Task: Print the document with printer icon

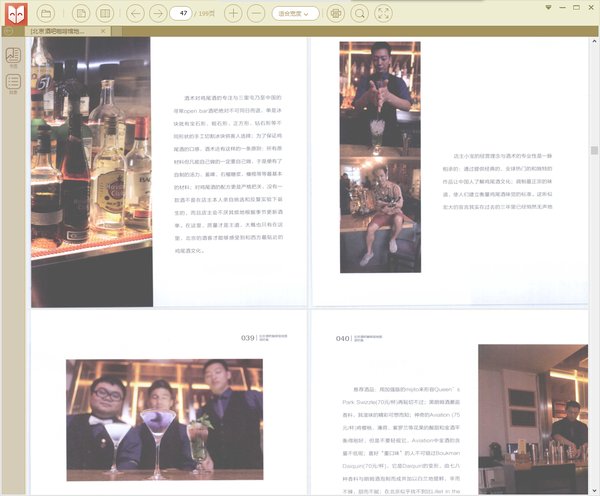Action: 336,14
